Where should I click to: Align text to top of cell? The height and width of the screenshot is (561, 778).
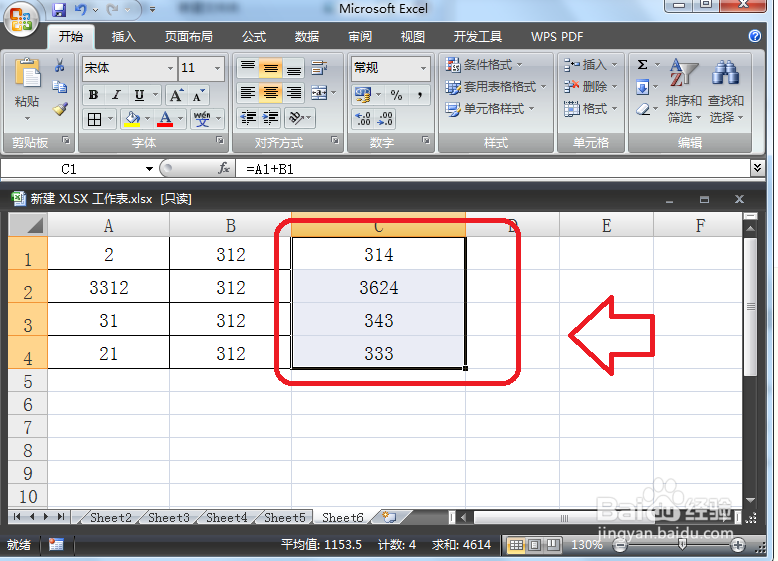point(248,67)
